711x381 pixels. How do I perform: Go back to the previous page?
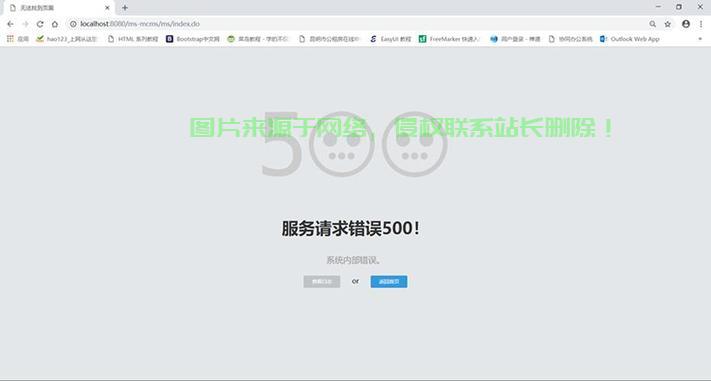click(x=10, y=24)
